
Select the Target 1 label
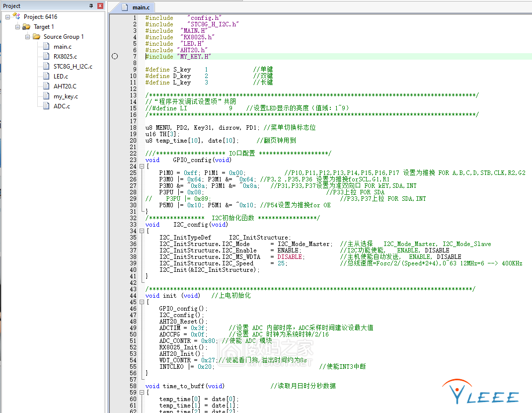(x=44, y=27)
